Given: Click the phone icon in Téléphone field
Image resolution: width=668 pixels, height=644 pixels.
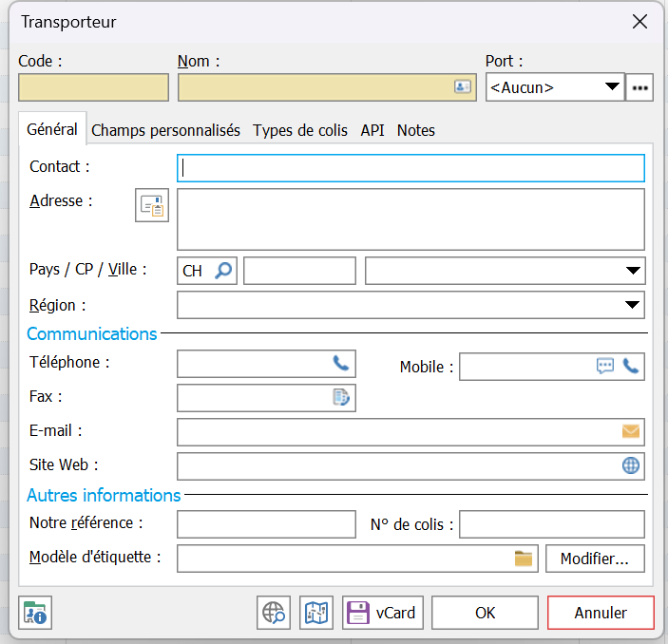Looking at the screenshot, I should point(341,364).
